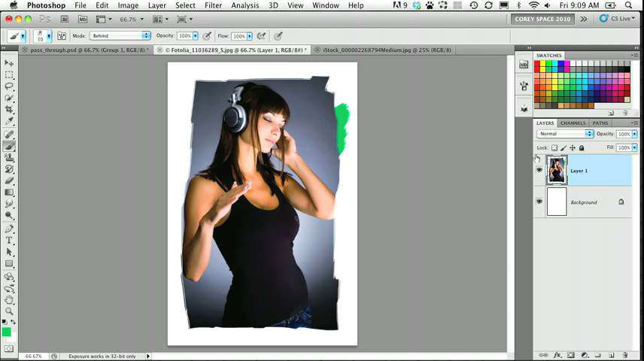The height and width of the screenshot is (361, 644).
Task: Delete layer using trash icon
Action: pos(624,354)
